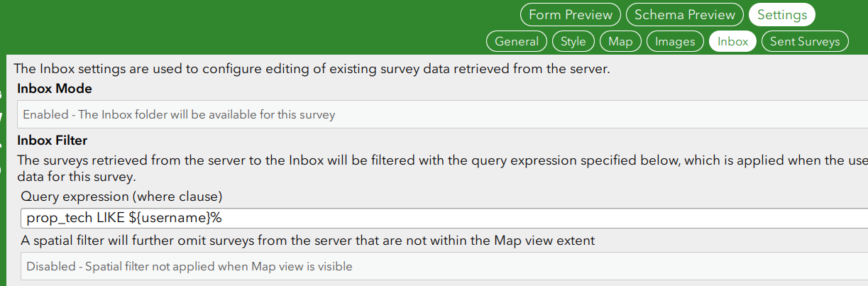
Task: Open the Form Preview tab
Action: click(x=571, y=14)
